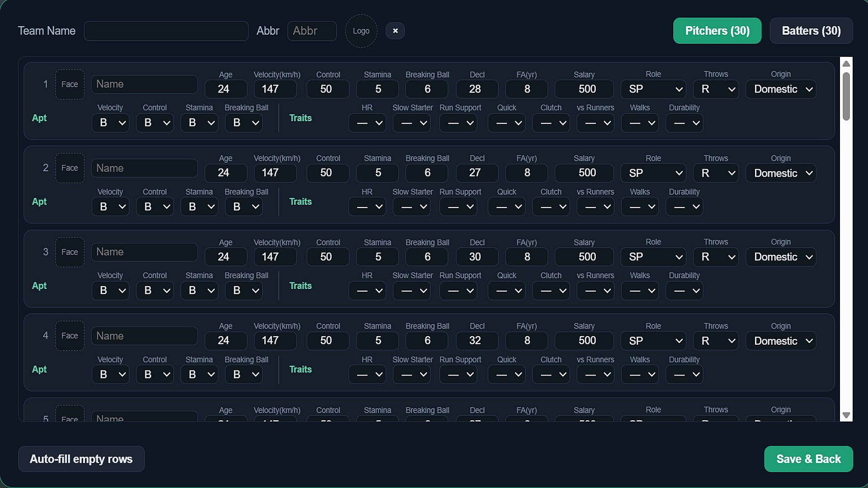Click the FA(yr) field of pitcher 2
The height and width of the screenshot is (488, 868).
[527, 173]
